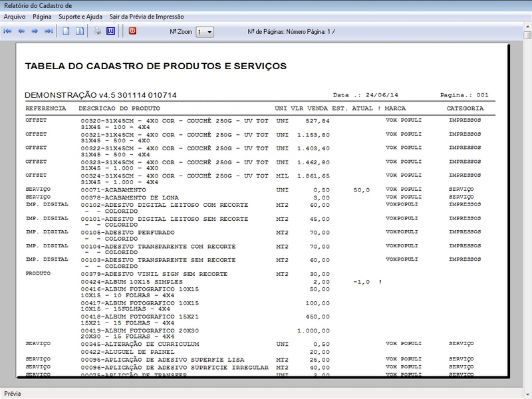Click 00417-ALBUM FOTOGRAFICO 10X15 description
The height and width of the screenshot is (399, 532).
140,303
